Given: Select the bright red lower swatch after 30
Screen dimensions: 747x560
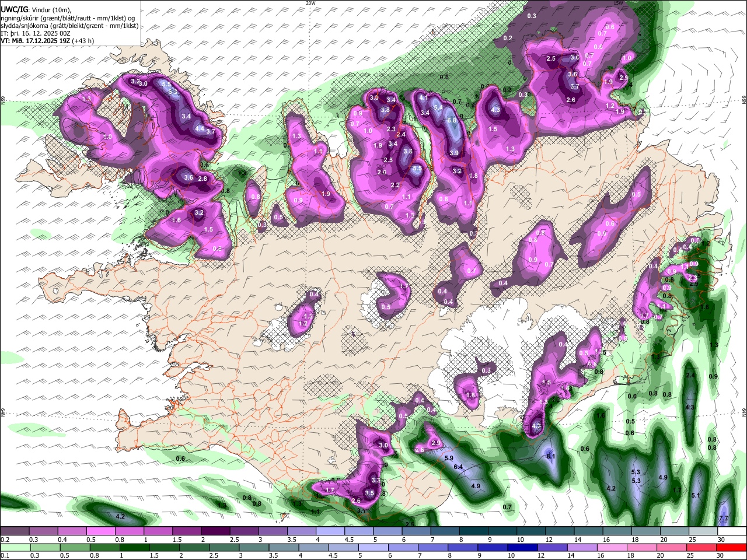Looking at the screenshot, I should pyautogui.click(x=731, y=547).
